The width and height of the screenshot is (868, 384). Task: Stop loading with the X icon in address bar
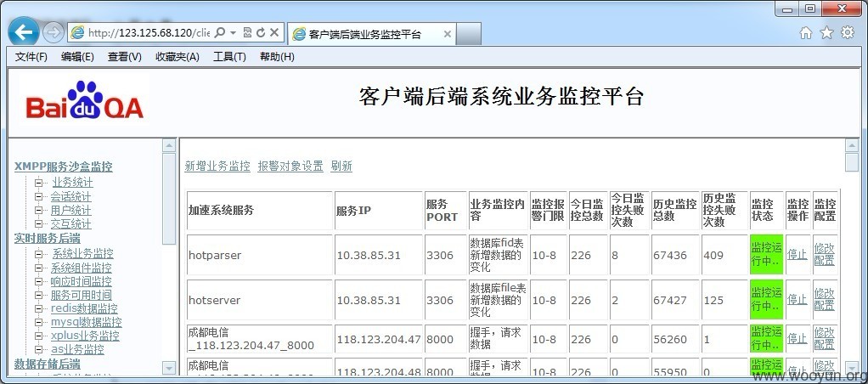coord(274,32)
